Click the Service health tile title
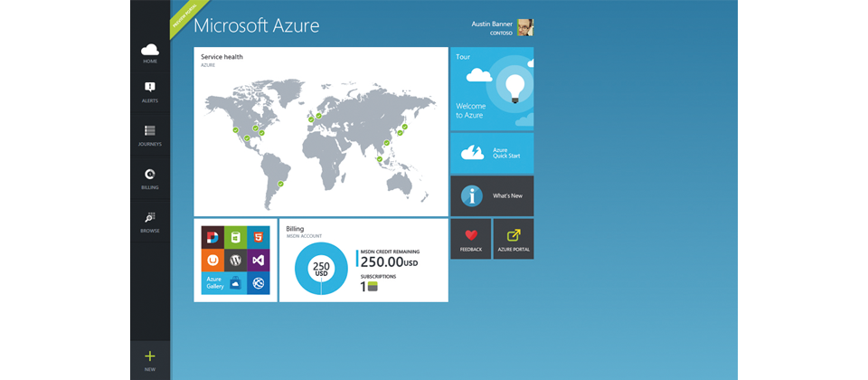Viewport: 868px width, 380px height. point(222,56)
